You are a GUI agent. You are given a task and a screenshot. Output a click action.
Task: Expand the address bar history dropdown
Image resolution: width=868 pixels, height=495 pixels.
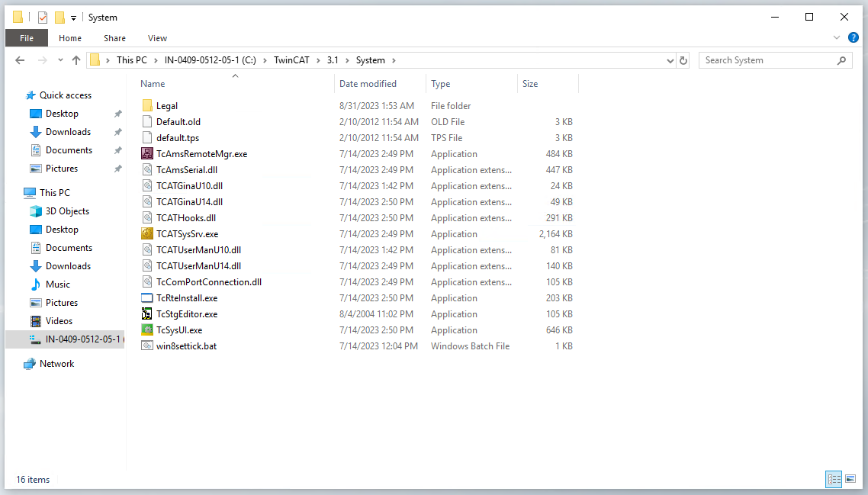pos(670,60)
